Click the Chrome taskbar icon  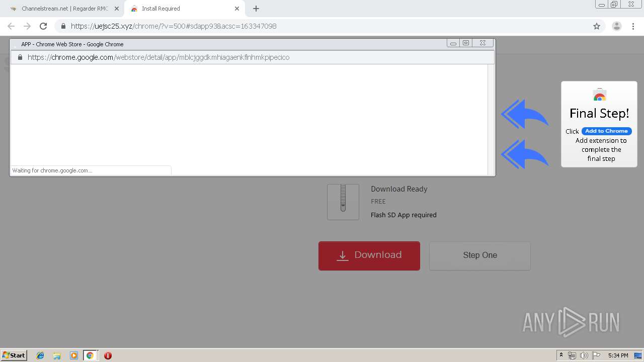pos(90,355)
